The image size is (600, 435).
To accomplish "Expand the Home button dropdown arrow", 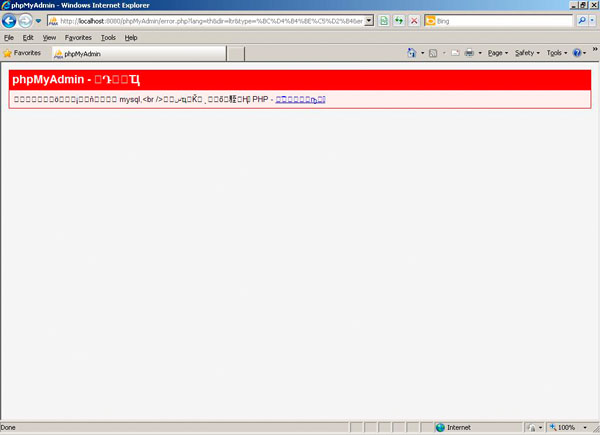I will point(422,53).
